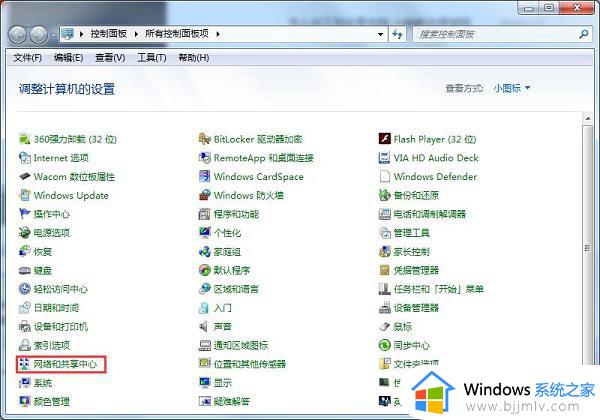Open 设备和打印机 icon
This screenshot has width=600, height=420.
click(x=24, y=326)
